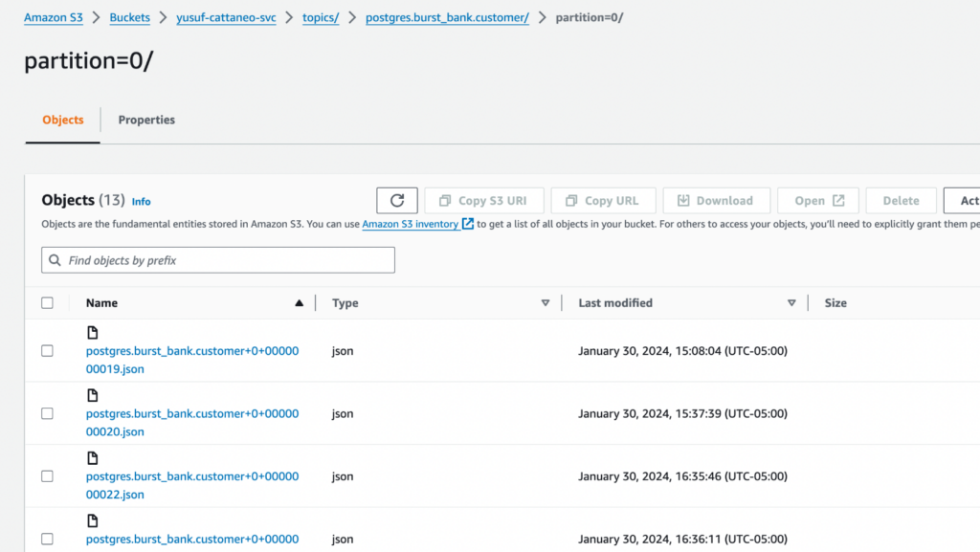The width and height of the screenshot is (980, 552).
Task: Click the file icon beside customer+0+0000000022.json
Action: pyautogui.click(x=91, y=457)
